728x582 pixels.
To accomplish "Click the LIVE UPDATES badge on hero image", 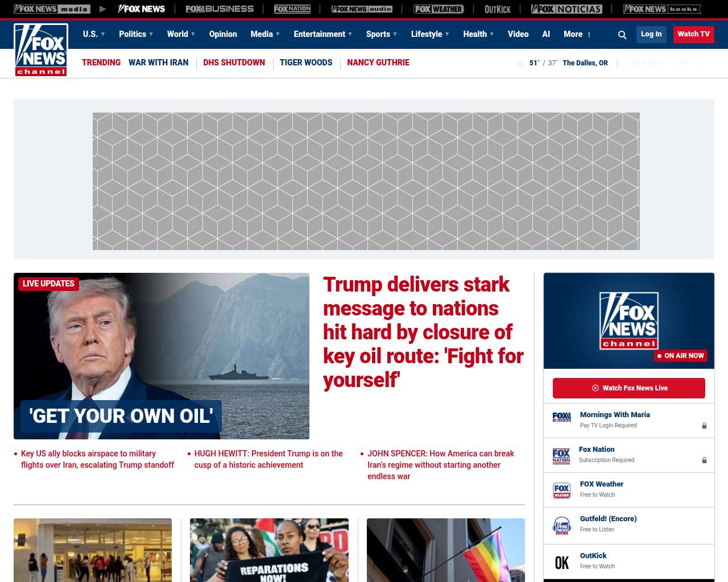I will click(48, 284).
